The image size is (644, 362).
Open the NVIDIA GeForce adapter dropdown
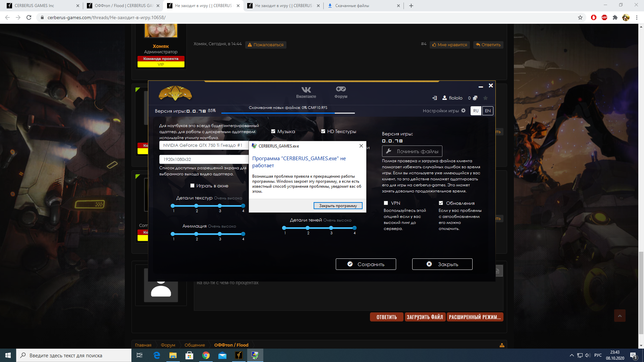[x=203, y=145]
